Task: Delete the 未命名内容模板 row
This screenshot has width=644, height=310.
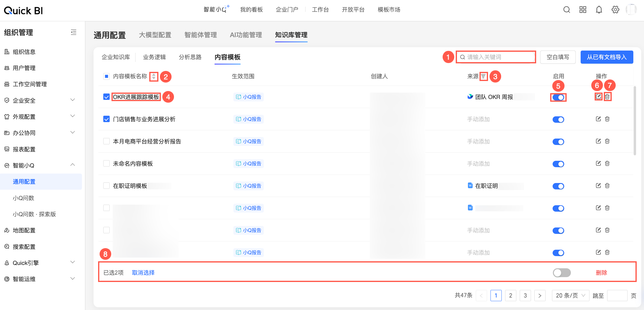Action: coord(607,164)
